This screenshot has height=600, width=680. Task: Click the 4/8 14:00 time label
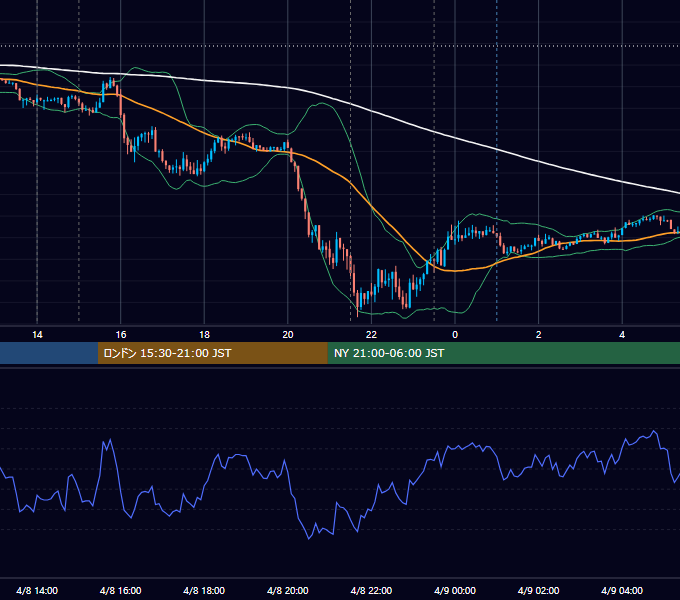pyautogui.click(x=37, y=590)
